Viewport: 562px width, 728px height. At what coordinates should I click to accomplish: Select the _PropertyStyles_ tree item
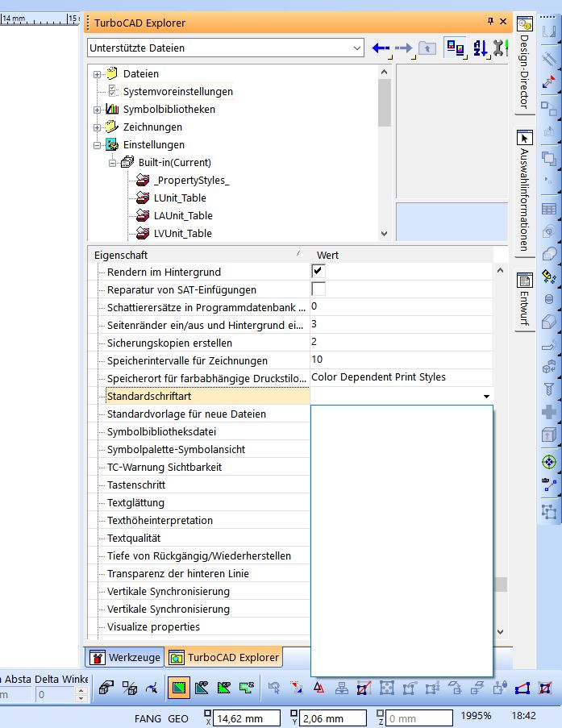tap(191, 180)
